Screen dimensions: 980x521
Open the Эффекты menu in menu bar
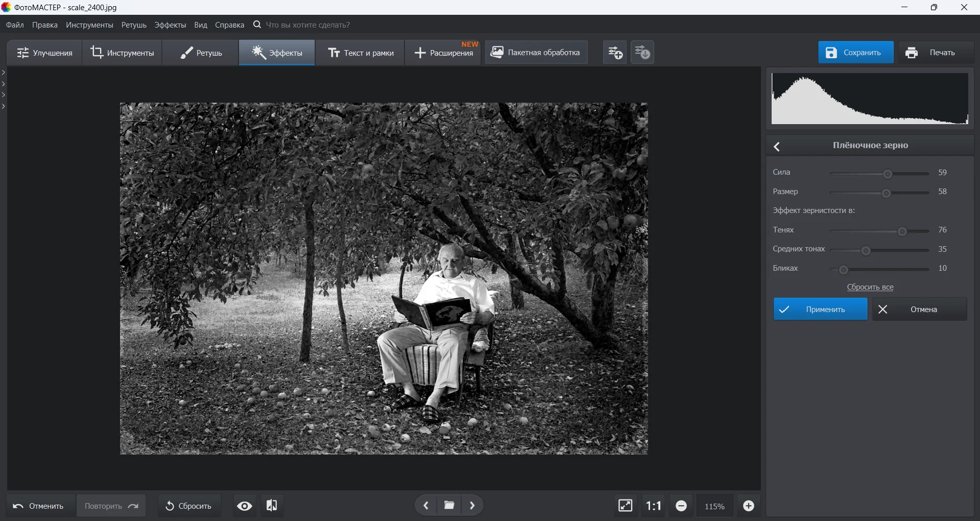pyautogui.click(x=170, y=25)
